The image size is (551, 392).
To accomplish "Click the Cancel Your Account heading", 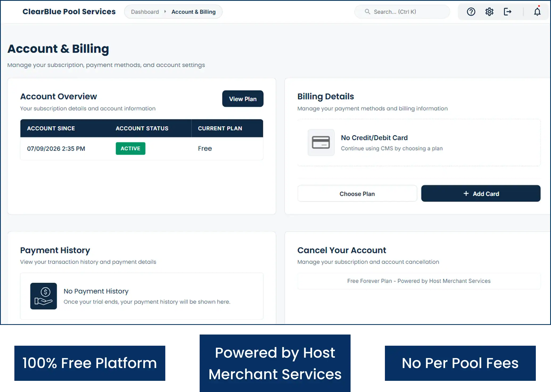I will pos(342,250).
